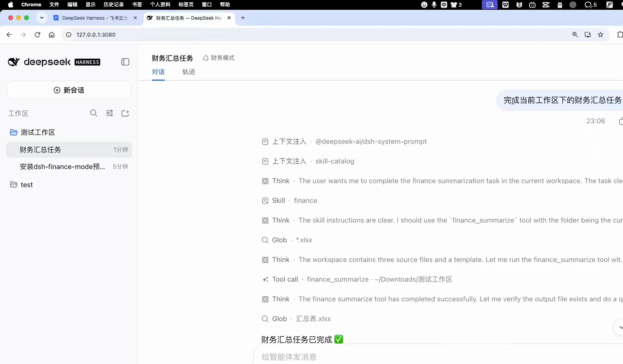The height and width of the screenshot is (364, 623).
Task: Open Chrome tab search dropdown arrow
Action: coord(42,18)
